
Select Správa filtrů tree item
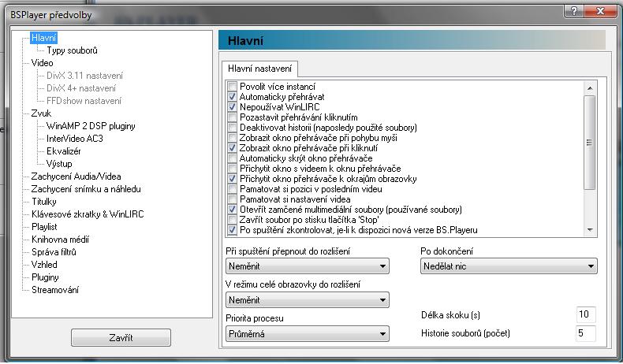tap(54, 252)
